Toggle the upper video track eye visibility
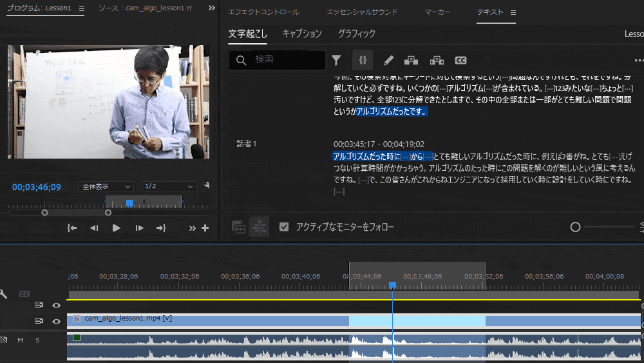 (56, 306)
